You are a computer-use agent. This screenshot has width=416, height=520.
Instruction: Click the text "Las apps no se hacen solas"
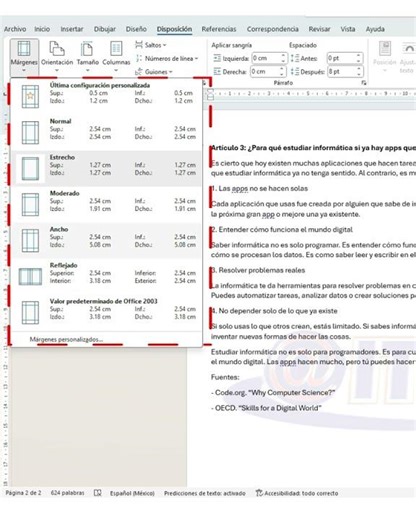click(x=263, y=188)
